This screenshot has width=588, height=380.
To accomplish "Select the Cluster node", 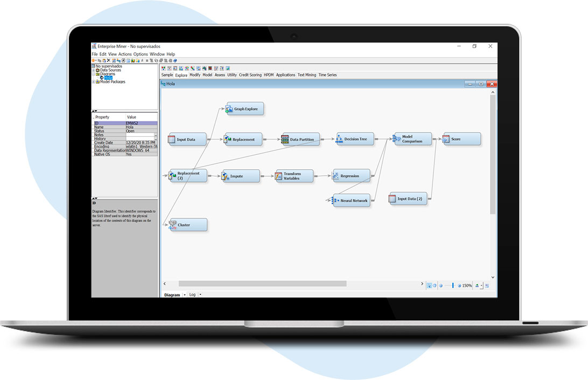I will 188,225.
